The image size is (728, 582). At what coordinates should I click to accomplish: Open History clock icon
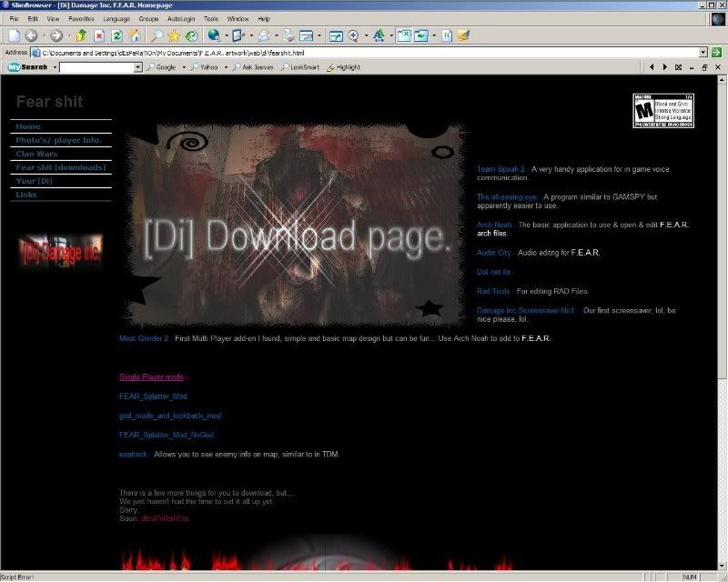click(x=191, y=35)
